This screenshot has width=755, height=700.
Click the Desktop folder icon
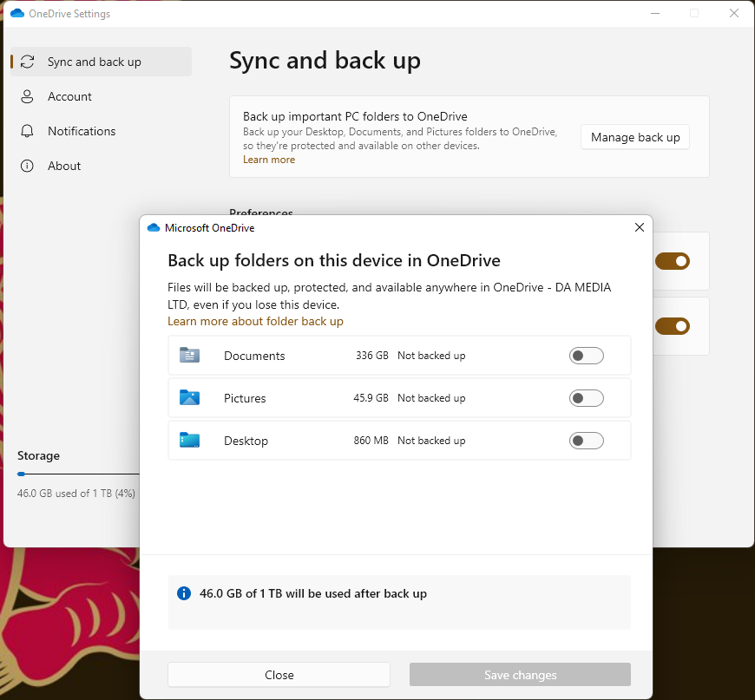(x=189, y=440)
